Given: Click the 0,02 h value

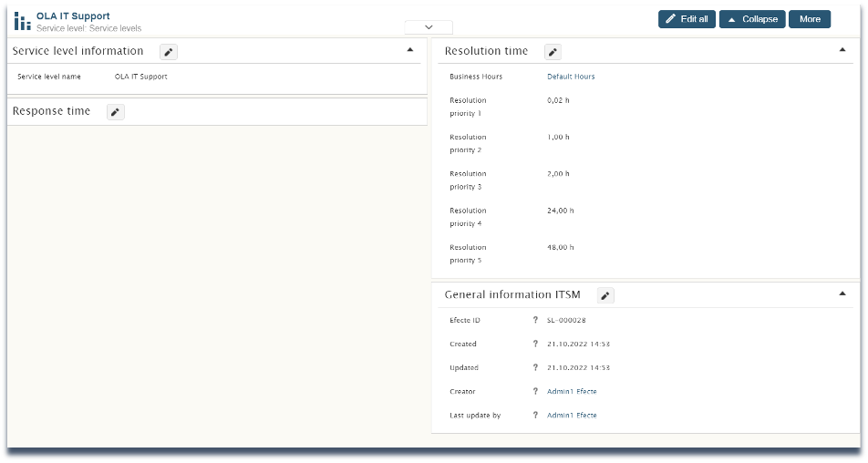Looking at the screenshot, I should (x=558, y=100).
